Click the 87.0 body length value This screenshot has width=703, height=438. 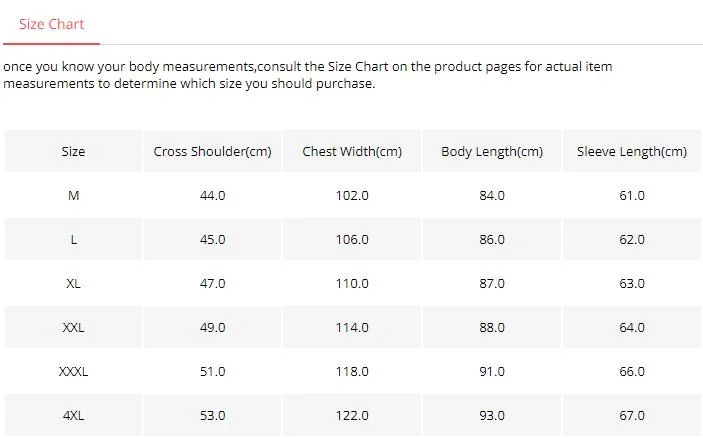(x=492, y=284)
